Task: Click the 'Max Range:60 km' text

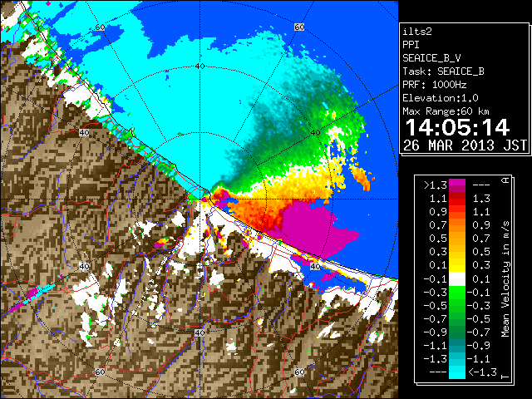Action: pos(446,111)
